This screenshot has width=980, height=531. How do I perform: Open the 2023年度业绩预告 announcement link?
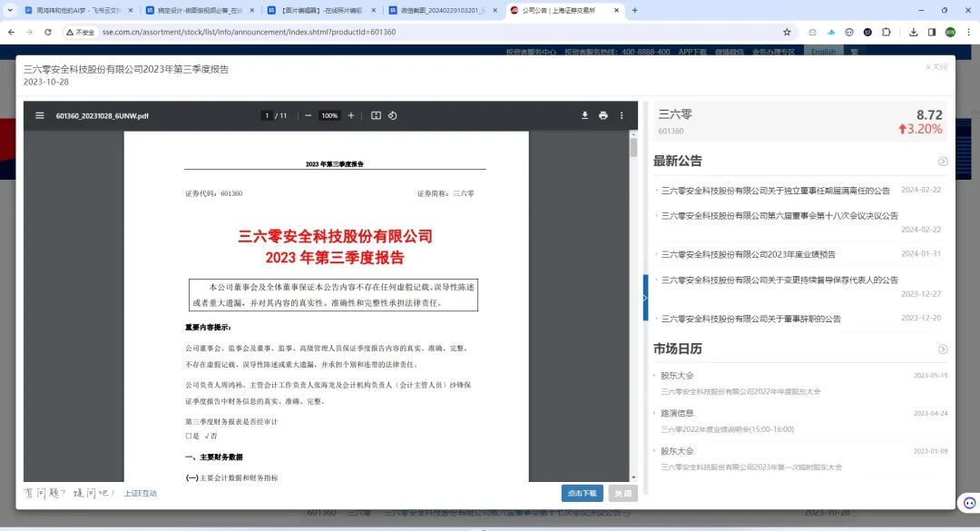pos(748,254)
